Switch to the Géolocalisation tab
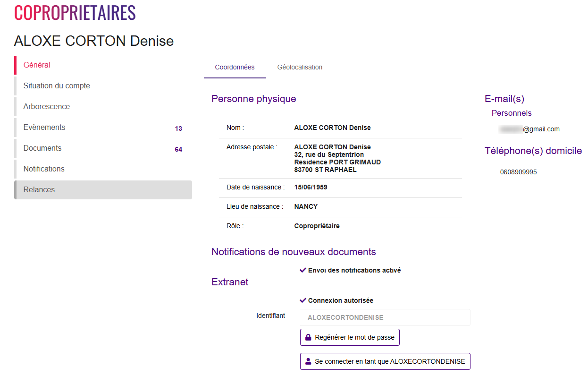 coord(300,67)
